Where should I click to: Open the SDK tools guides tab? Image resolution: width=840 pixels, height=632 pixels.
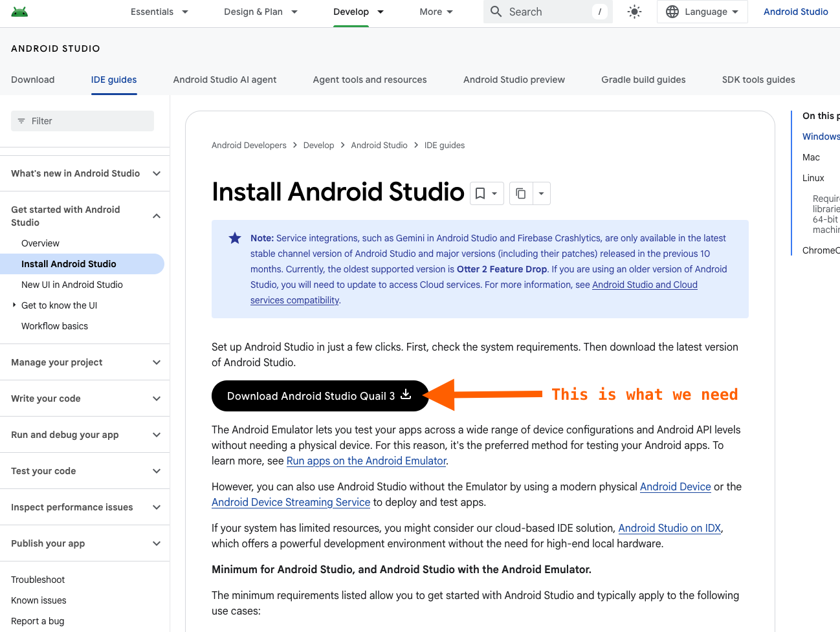[758, 80]
